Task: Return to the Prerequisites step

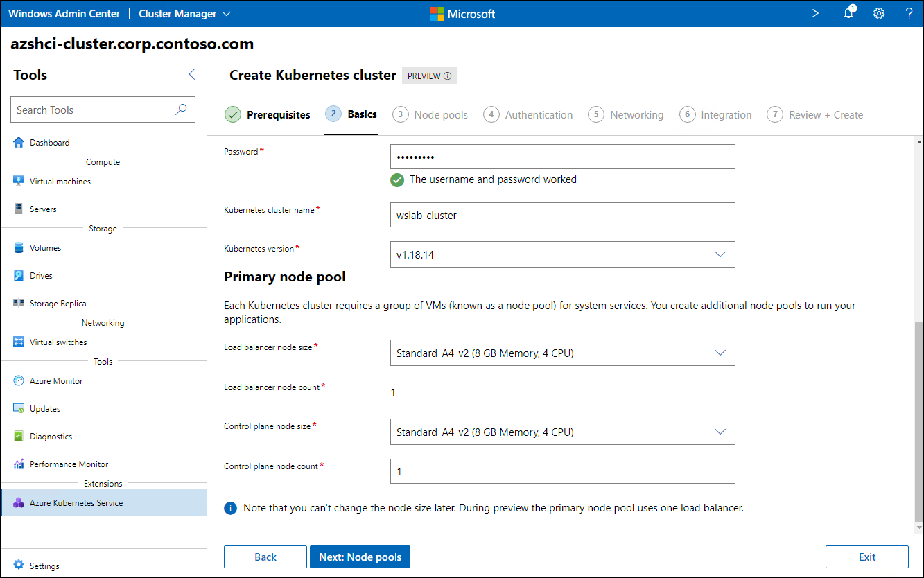Action: pyautogui.click(x=277, y=114)
